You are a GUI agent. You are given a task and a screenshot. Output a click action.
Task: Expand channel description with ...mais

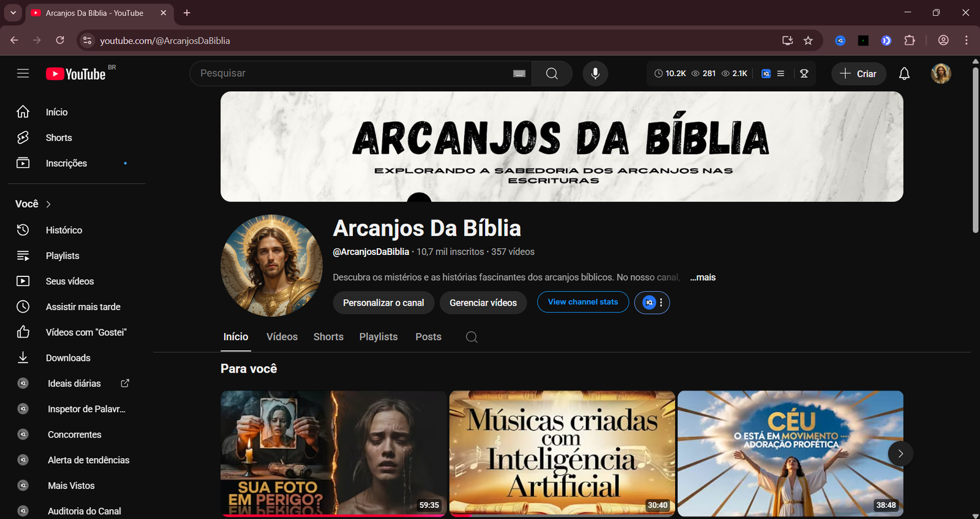703,278
